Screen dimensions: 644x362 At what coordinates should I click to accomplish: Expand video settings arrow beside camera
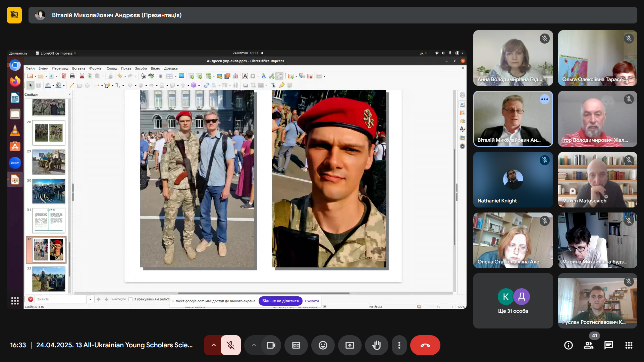click(x=254, y=345)
